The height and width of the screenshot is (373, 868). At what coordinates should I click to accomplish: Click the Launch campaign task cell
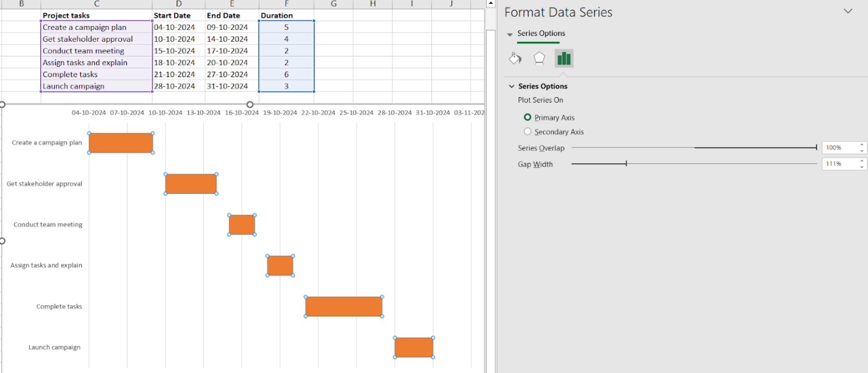96,86
